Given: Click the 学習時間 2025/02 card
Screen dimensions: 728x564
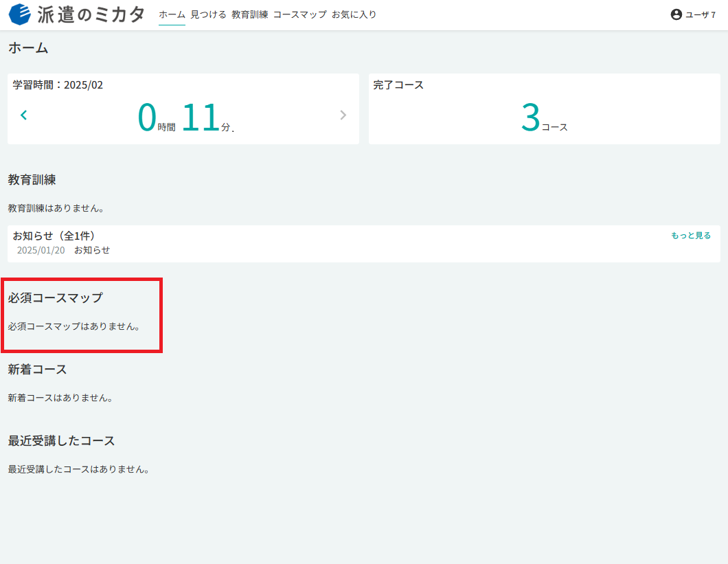Looking at the screenshot, I should [183, 109].
